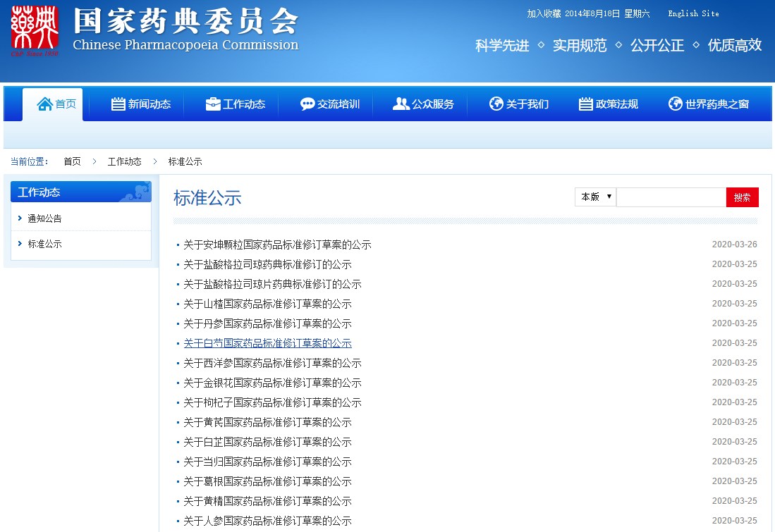The image size is (775, 532).
Task: Open the 新闻动态 navigation menu
Action: coord(149,104)
